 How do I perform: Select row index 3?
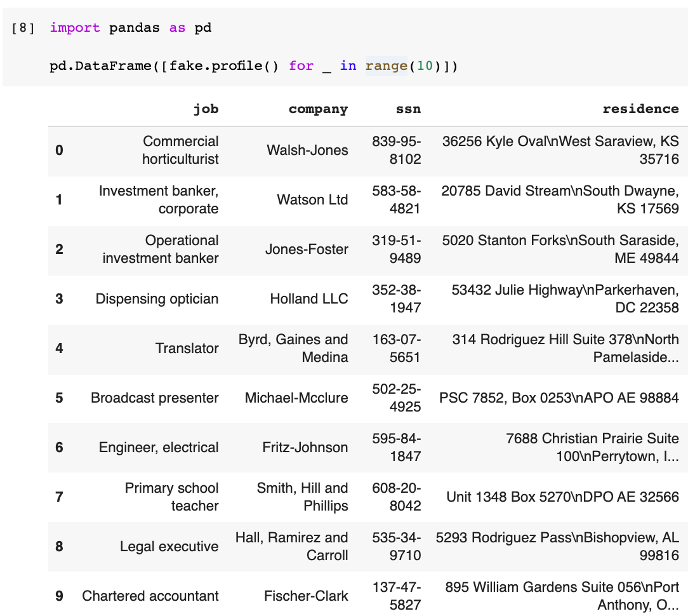59,299
